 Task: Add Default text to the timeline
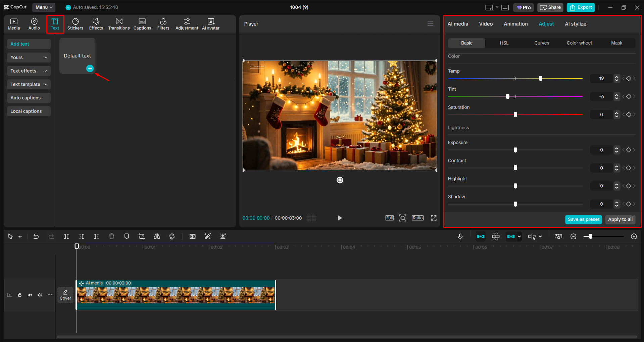90,69
